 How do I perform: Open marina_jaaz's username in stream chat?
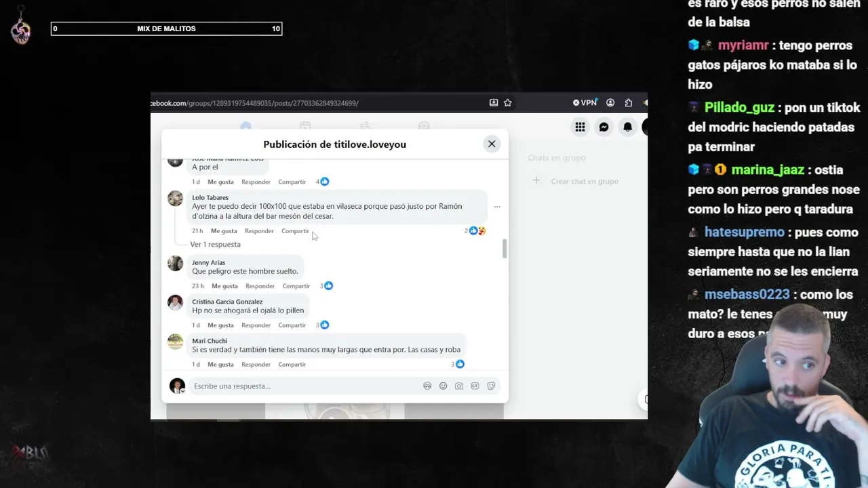point(768,170)
